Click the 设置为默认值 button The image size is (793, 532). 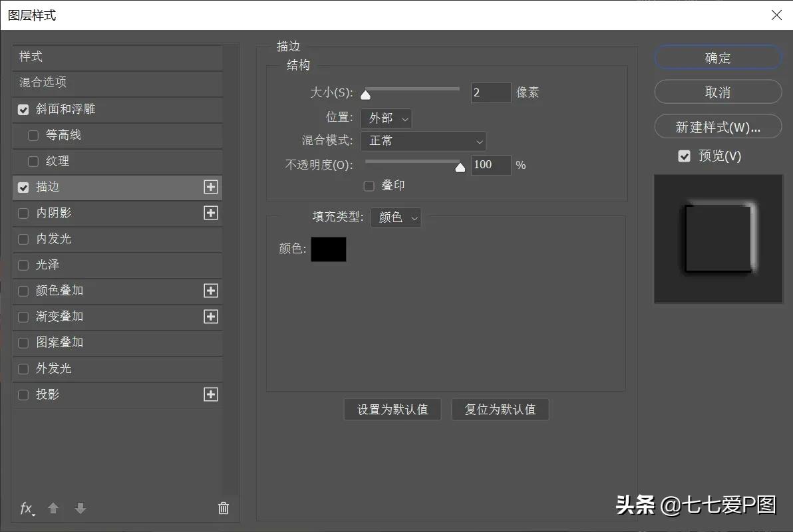click(393, 409)
